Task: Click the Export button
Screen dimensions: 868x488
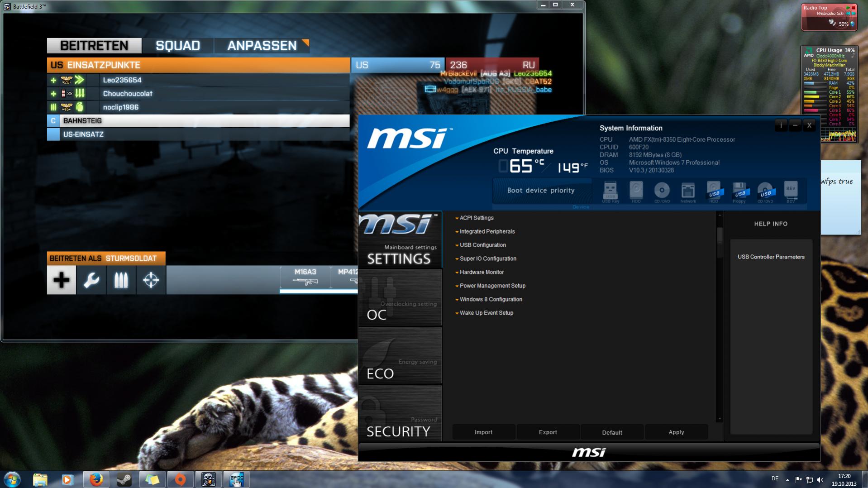Action: [548, 432]
